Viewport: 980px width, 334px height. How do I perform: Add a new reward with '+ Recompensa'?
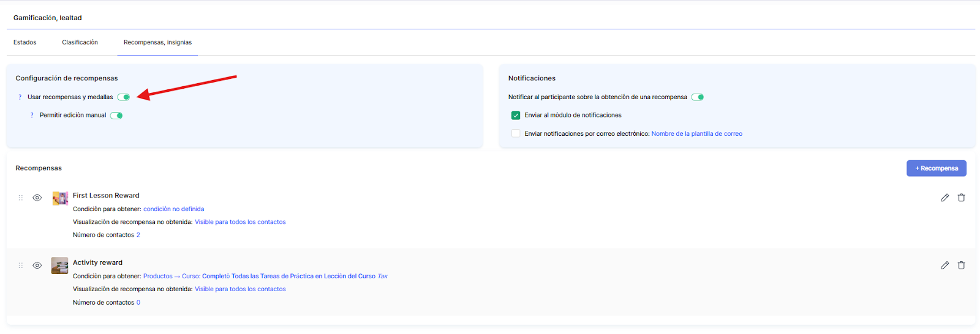[x=936, y=168]
